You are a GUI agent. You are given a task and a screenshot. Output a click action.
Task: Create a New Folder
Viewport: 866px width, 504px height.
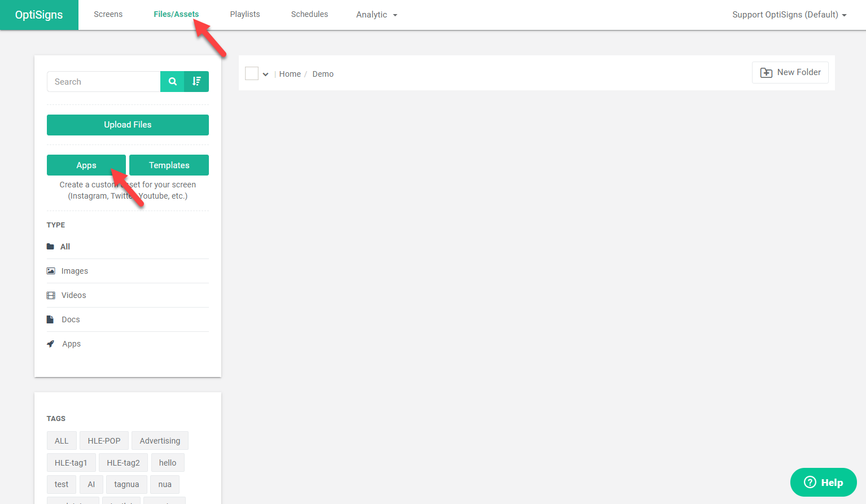pyautogui.click(x=790, y=73)
